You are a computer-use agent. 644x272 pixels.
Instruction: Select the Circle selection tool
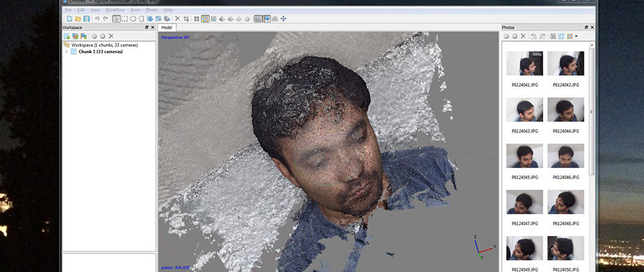[133, 18]
